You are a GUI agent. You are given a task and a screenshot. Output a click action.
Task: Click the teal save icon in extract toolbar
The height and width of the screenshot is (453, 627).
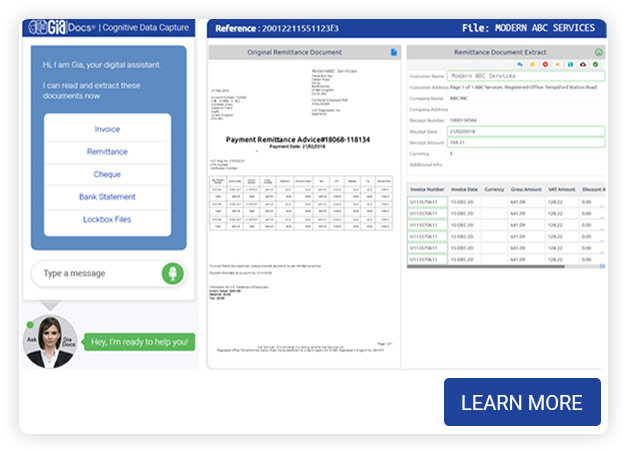click(570, 64)
